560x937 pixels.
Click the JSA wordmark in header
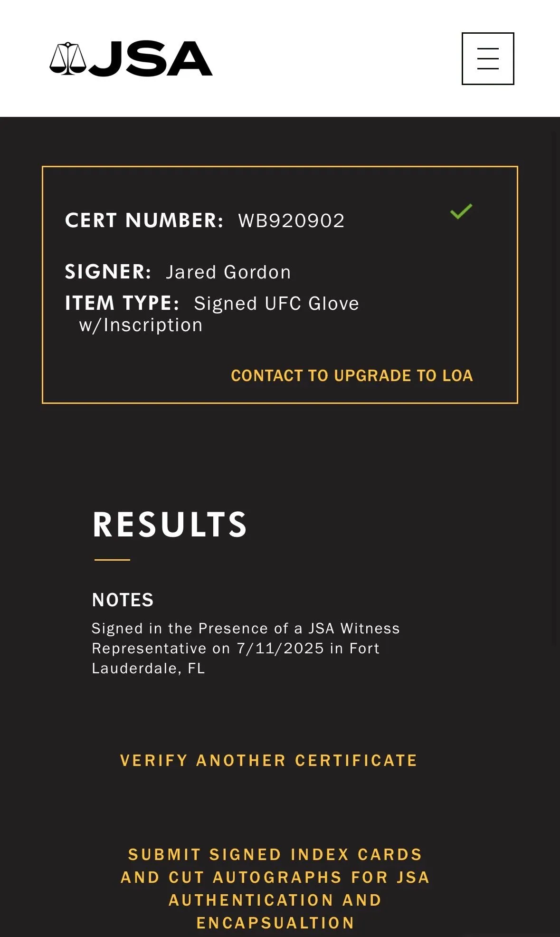coord(151,58)
